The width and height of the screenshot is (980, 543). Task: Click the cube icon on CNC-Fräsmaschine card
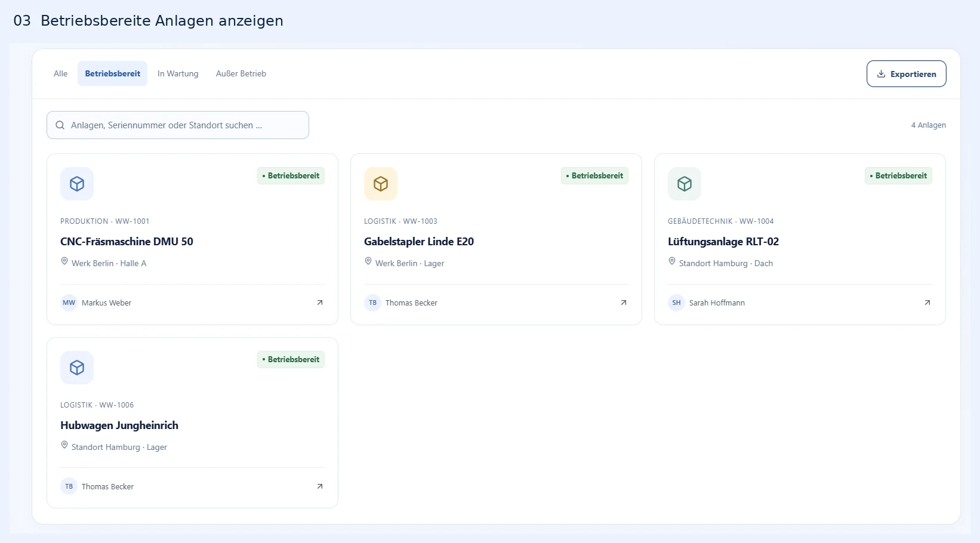click(x=77, y=184)
